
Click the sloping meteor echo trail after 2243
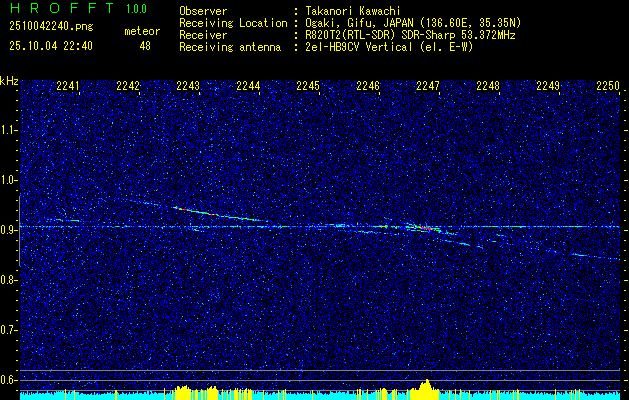220,214
